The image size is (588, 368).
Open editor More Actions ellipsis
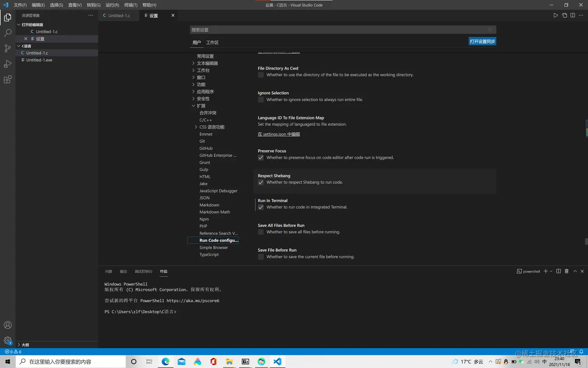581,16
